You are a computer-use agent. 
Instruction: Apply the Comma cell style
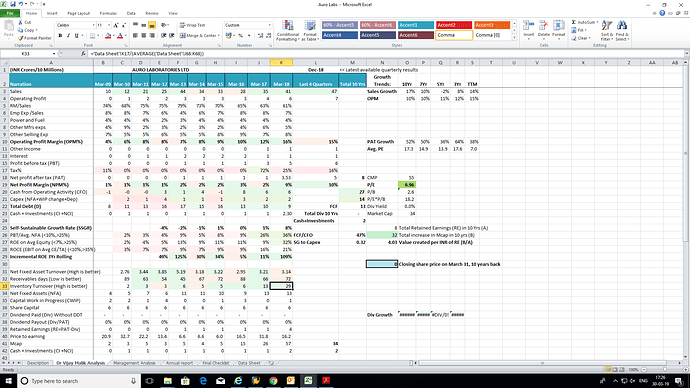(454, 35)
